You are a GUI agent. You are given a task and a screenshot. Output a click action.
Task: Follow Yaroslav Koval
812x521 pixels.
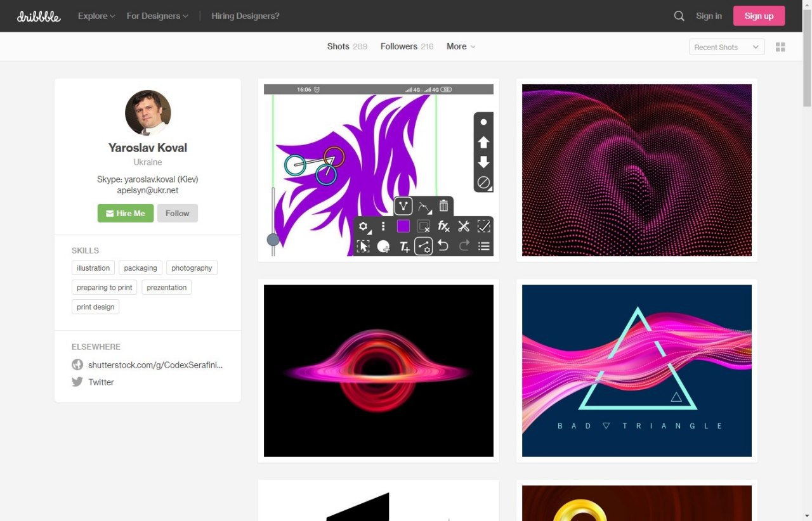pyautogui.click(x=178, y=213)
